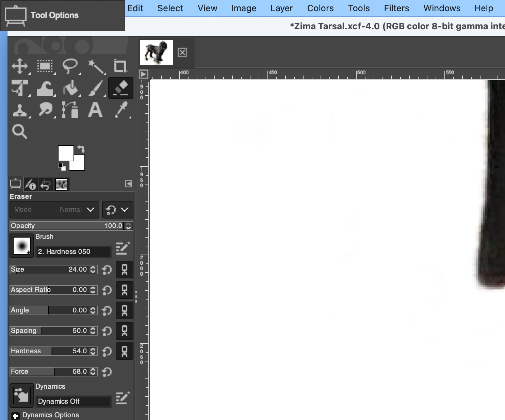Open the paint mode group switcher dropdown

pos(118,209)
